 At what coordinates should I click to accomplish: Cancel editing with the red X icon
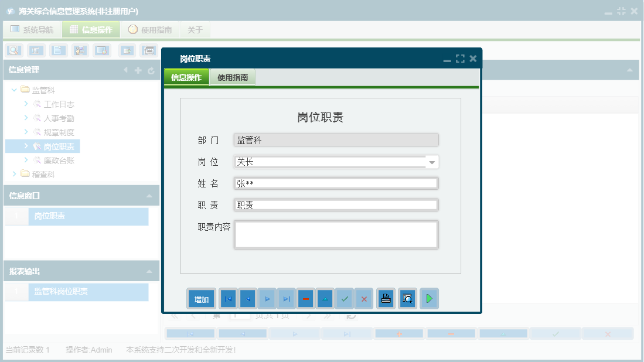363,298
